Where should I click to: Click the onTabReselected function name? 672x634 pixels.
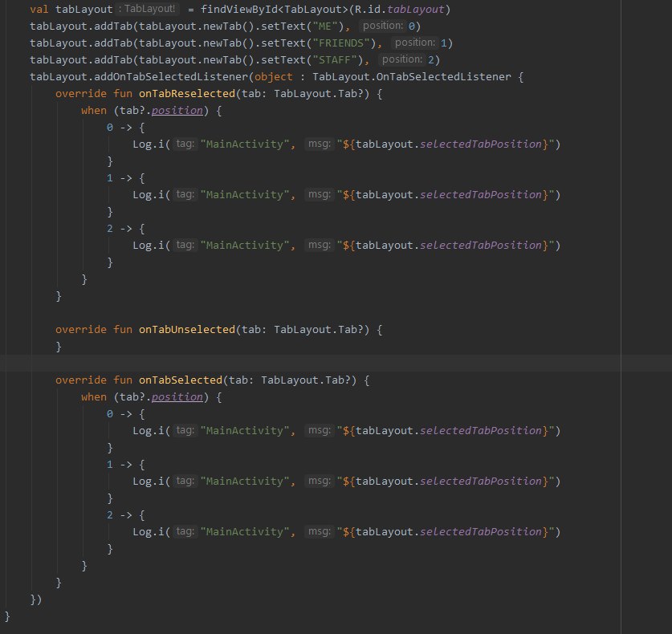point(187,93)
